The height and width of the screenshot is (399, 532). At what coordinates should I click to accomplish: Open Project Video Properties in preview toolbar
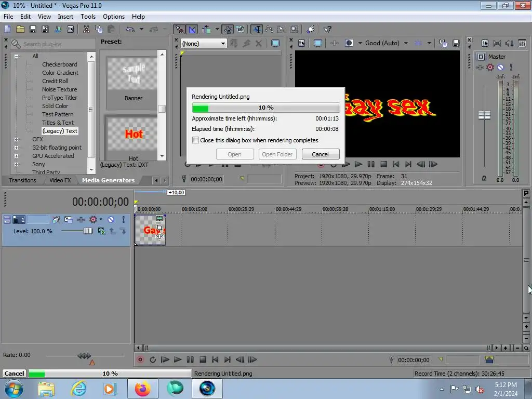[x=302, y=43]
